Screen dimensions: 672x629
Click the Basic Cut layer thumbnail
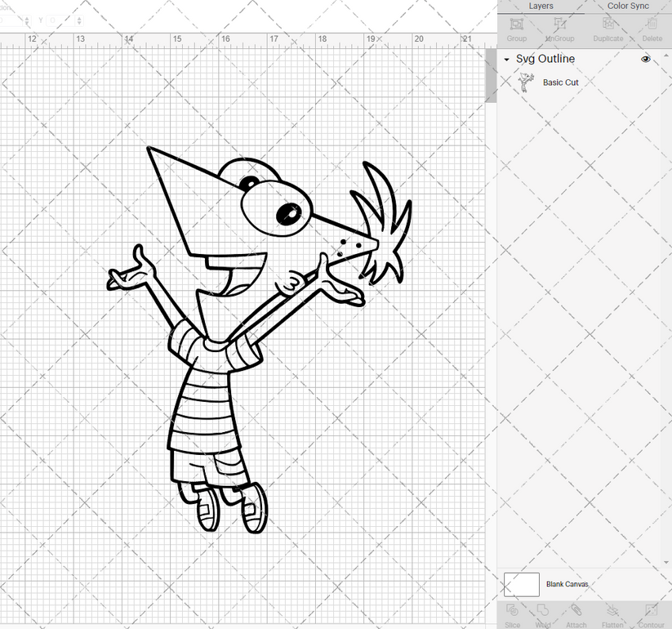(x=527, y=82)
